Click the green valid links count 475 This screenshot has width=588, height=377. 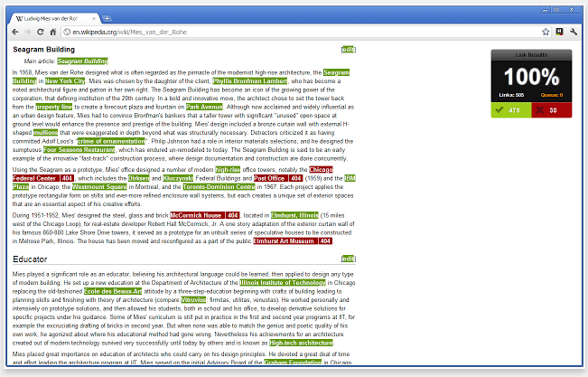[511, 110]
